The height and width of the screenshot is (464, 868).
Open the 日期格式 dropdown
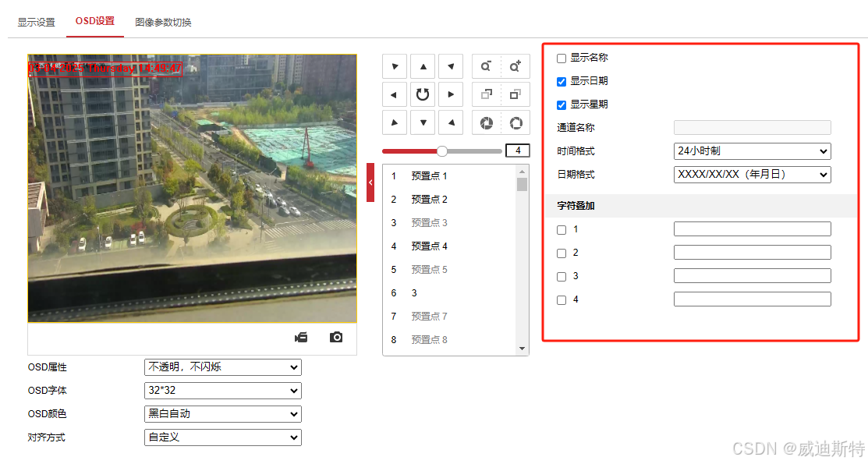(751, 174)
